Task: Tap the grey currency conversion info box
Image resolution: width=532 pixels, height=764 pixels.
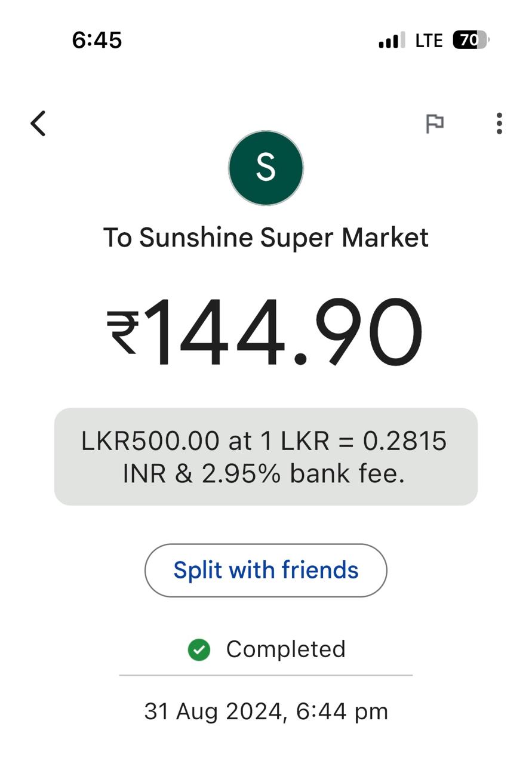Action: pos(266,457)
